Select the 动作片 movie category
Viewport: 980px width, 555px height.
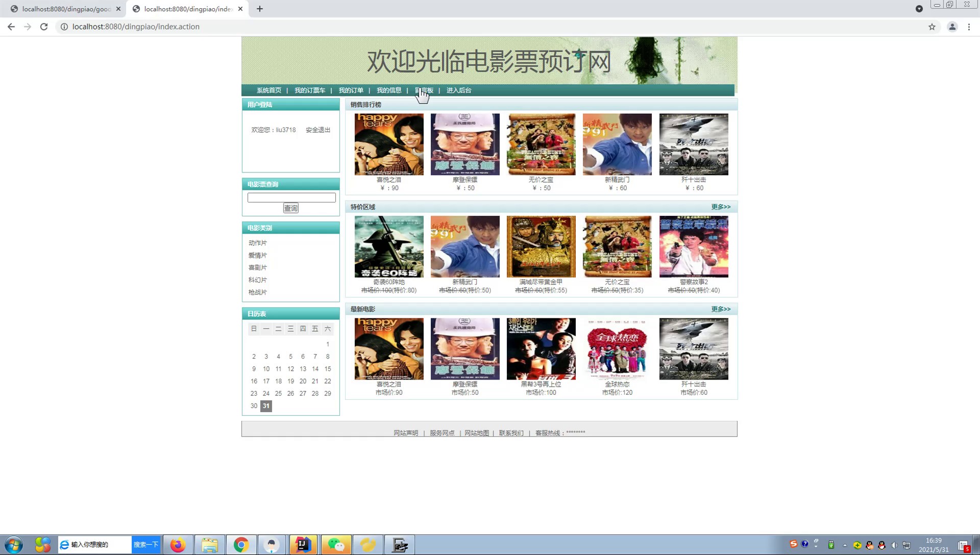pos(258,243)
